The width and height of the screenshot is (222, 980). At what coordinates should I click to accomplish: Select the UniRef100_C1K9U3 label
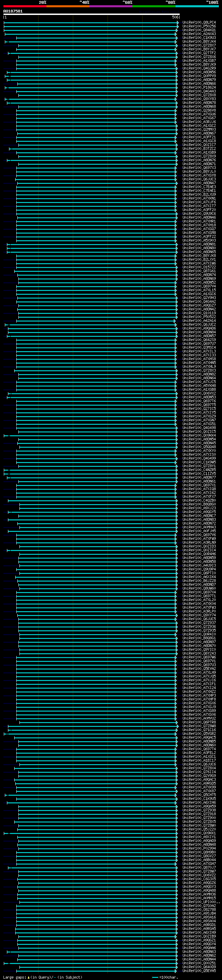coord(199,38)
